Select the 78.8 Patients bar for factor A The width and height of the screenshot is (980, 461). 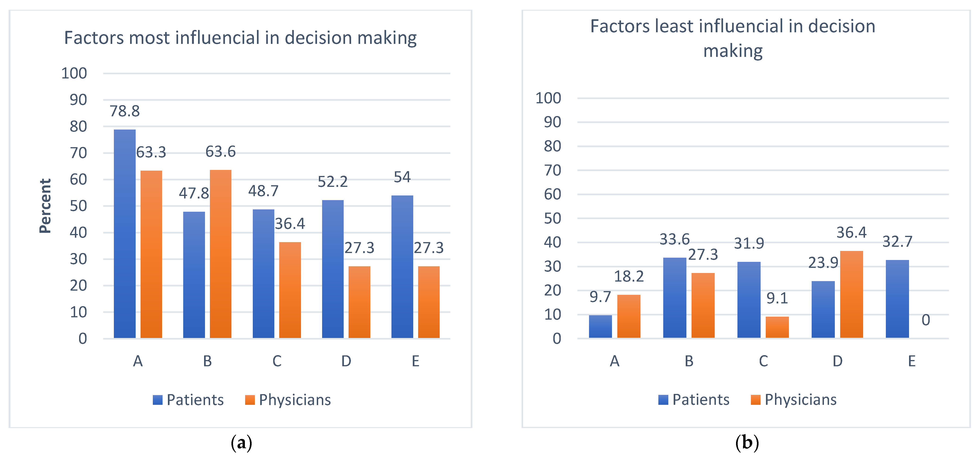(125, 234)
